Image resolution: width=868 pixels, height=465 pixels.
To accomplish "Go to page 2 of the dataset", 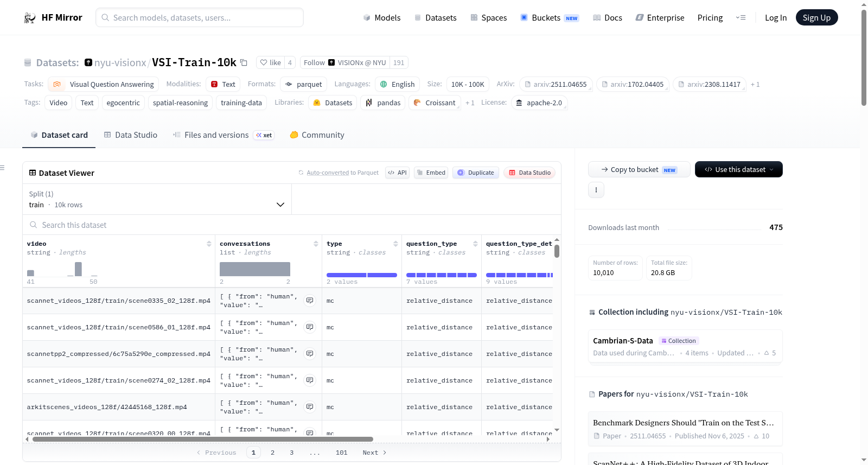I will [x=272, y=453].
